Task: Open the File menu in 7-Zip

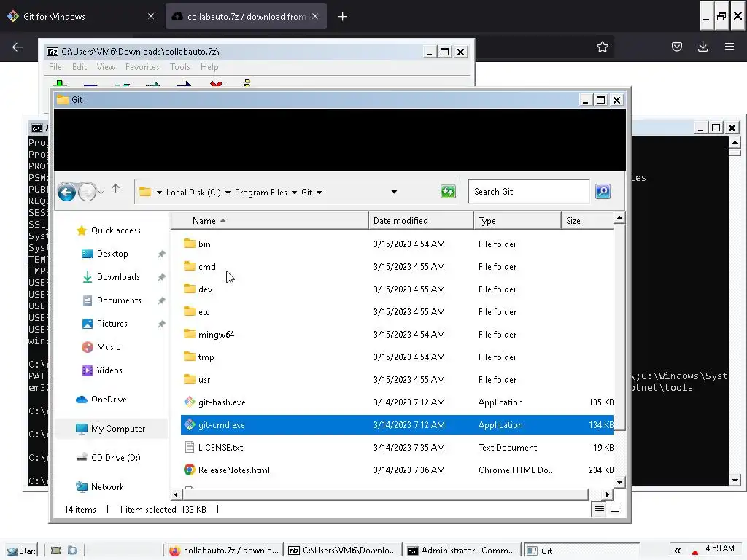Action: coord(55,67)
